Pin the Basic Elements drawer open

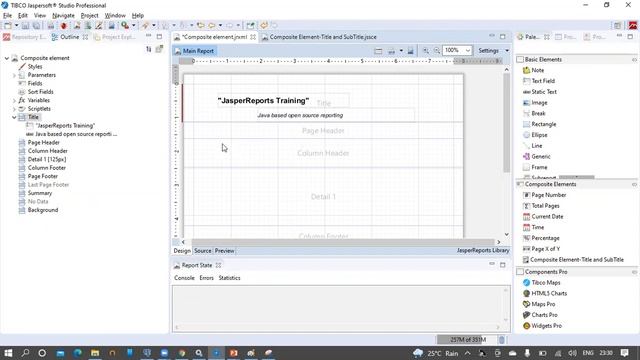pos(634,60)
